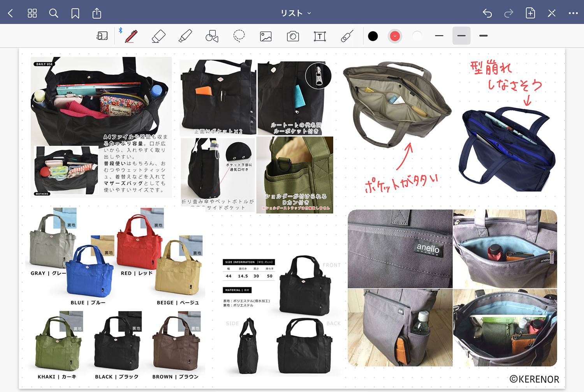The height and width of the screenshot is (392, 584).
Task: Tap the bag with water bottle photo
Action: (x=400, y=328)
